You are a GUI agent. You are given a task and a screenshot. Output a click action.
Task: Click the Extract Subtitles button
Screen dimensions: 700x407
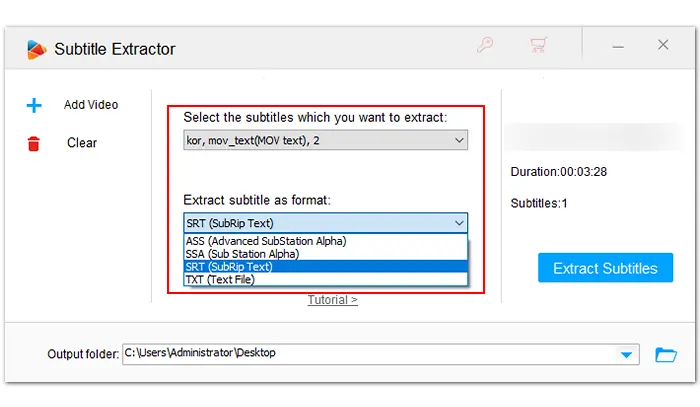[x=605, y=268]
